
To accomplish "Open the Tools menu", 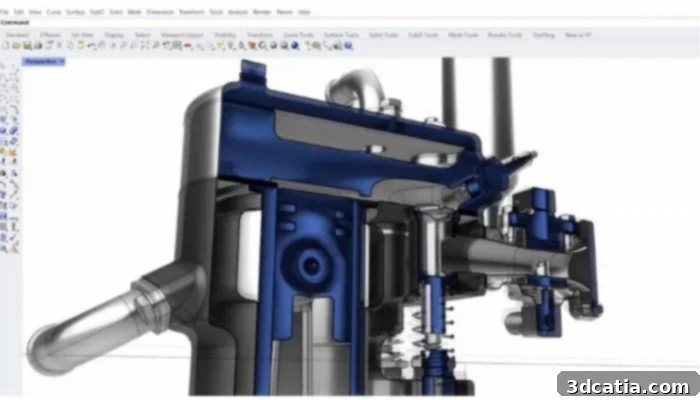I will point(216,12).
